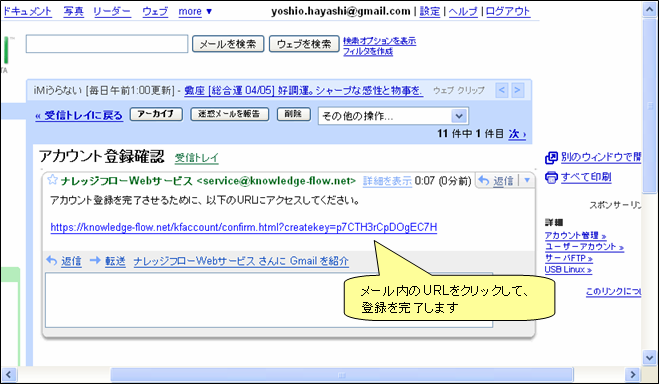The height and width of the screenshot is (384, 659).
Task: Click 別のウィンドウで開く link
Action: (601, 157)
